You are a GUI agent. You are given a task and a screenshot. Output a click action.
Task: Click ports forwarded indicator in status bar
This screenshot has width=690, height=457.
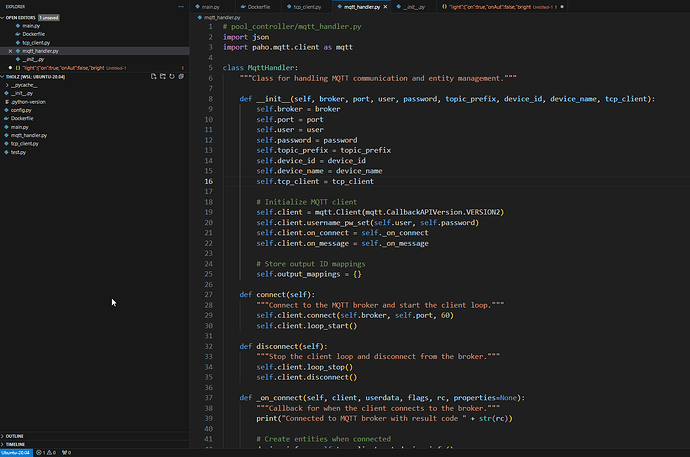point(66,453)
